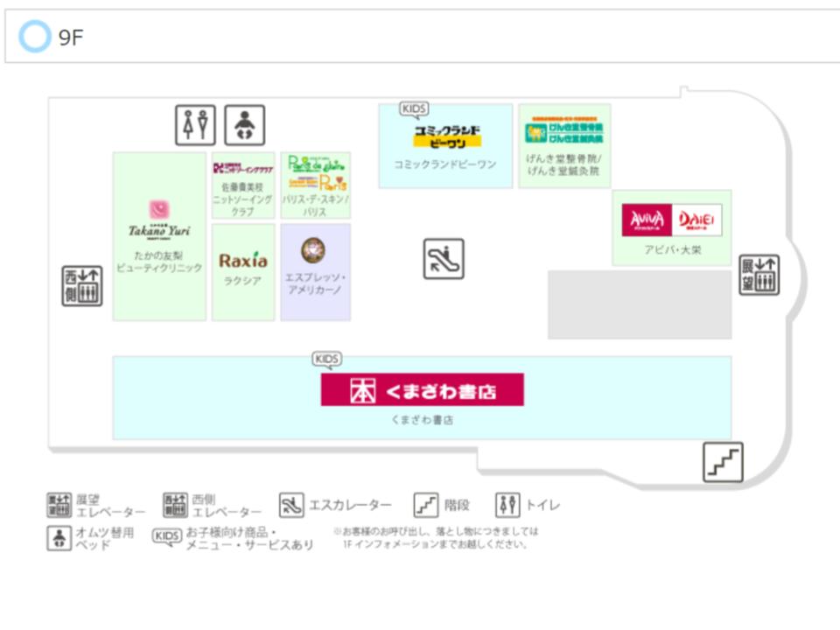
Task: Click the エスプレッソ・アメリカーノ label
Action: click(x=315, y=283)
